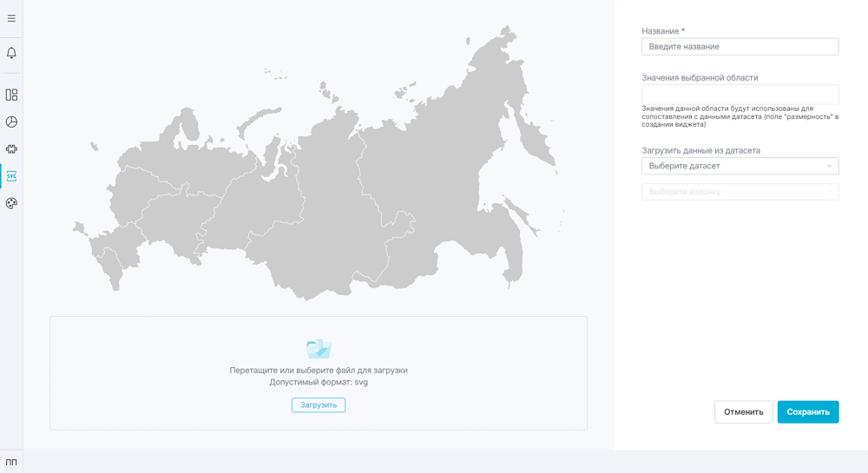Select the Kaliningrad exclave on the map
This screenshot has height=473, width=868.
point(80,227)
